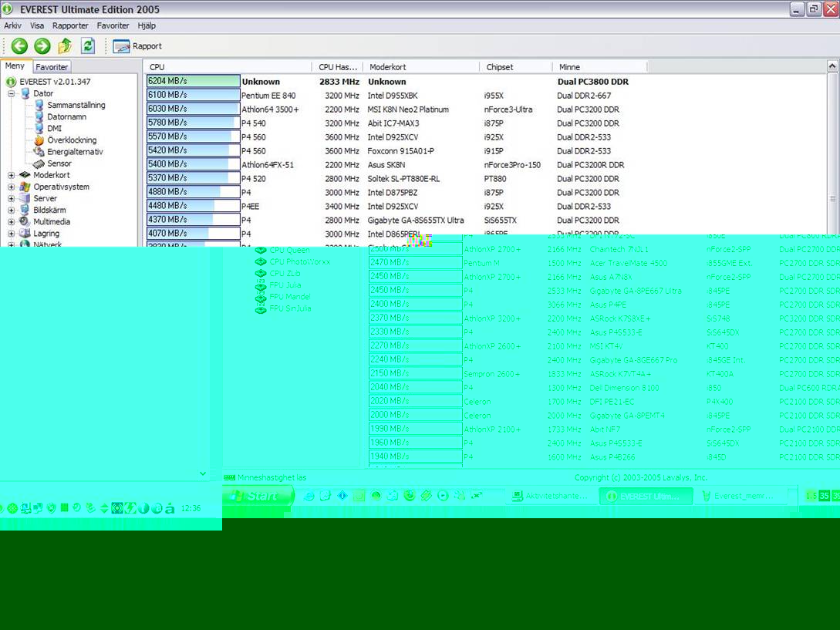Sort by the Moderkort column header

pos(422,67)
